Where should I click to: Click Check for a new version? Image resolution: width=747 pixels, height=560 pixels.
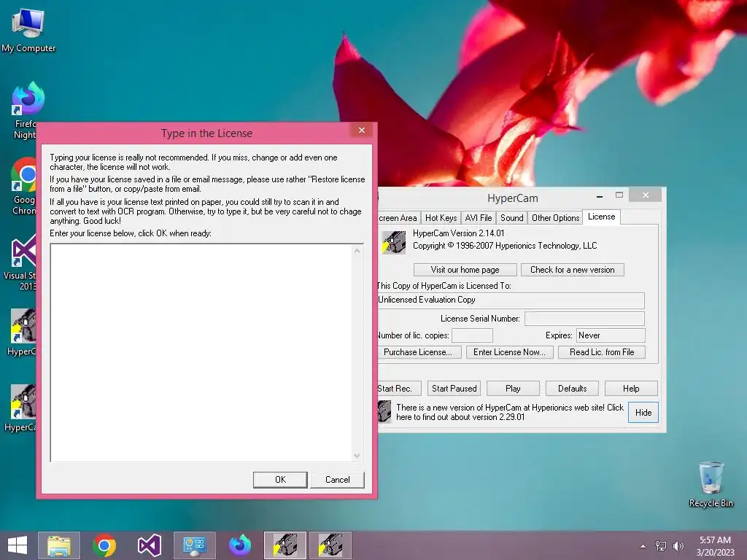coord(572,270)
